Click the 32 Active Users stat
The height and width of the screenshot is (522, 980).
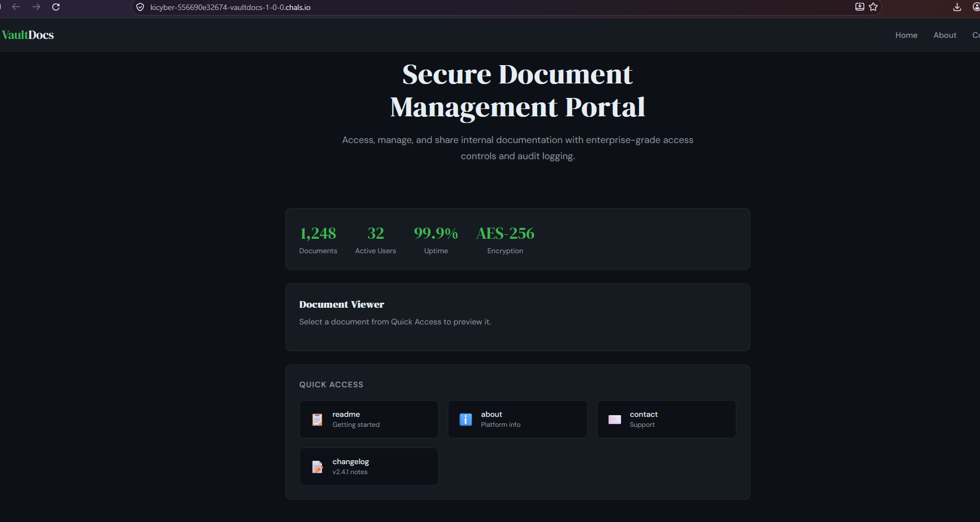375,240
